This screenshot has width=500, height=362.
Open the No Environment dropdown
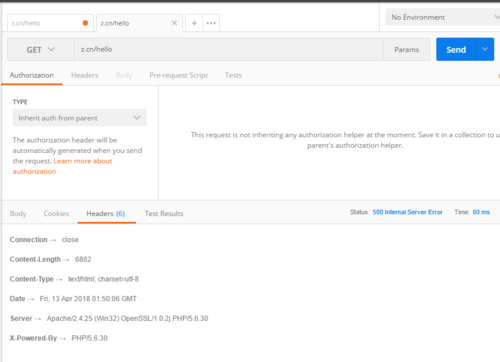443,17
